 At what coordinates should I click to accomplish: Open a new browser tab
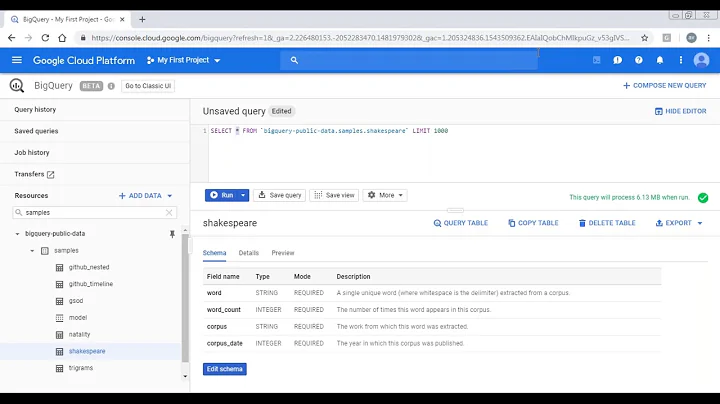(x=142, y=19)
